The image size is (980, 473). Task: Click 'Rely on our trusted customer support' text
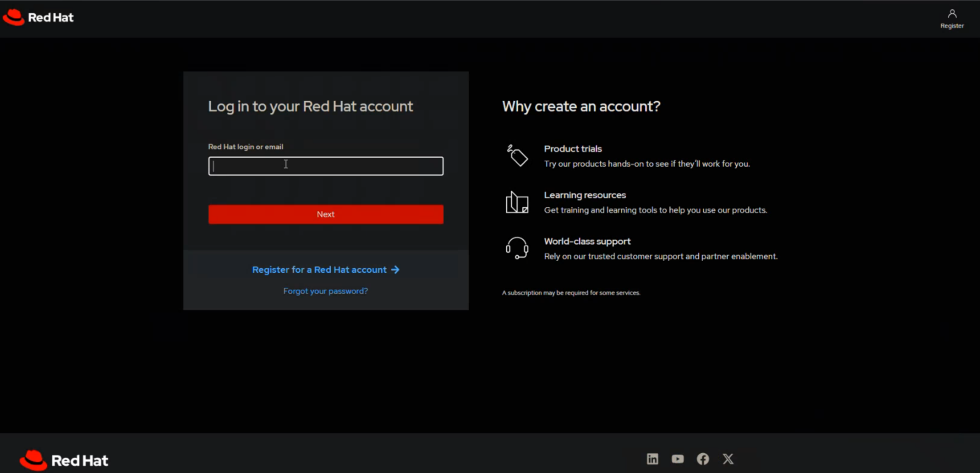[661, 256]
